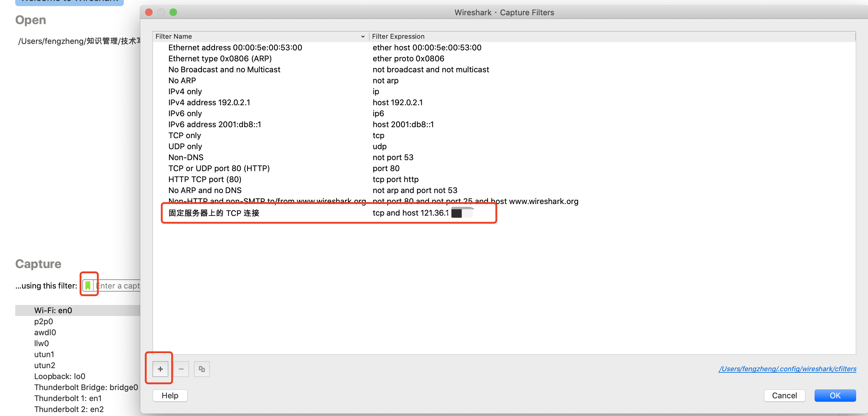Viewport: 868px width, 416px height.
Task: Open the green capture filter bookmark
Action: click(x=88, y=285)
